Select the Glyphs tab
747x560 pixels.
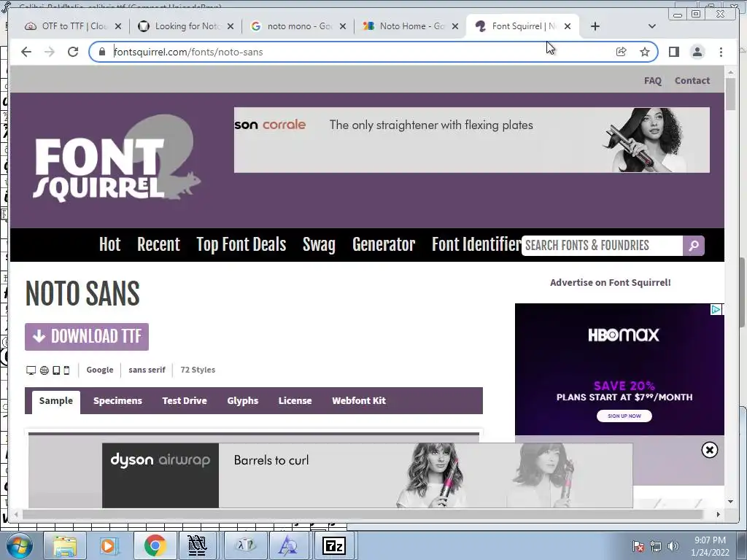pyautogui.click(x=242, y=400)
